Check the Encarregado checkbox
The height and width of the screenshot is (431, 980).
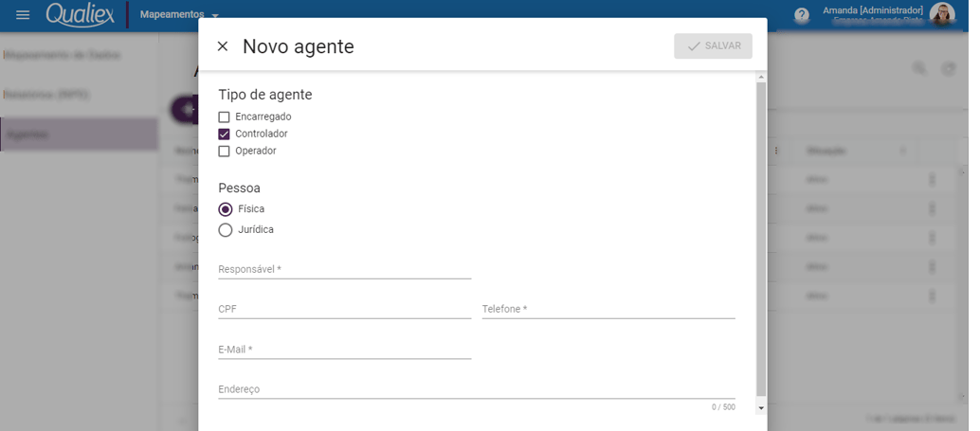pyautogui.click(x=224, y=117)
